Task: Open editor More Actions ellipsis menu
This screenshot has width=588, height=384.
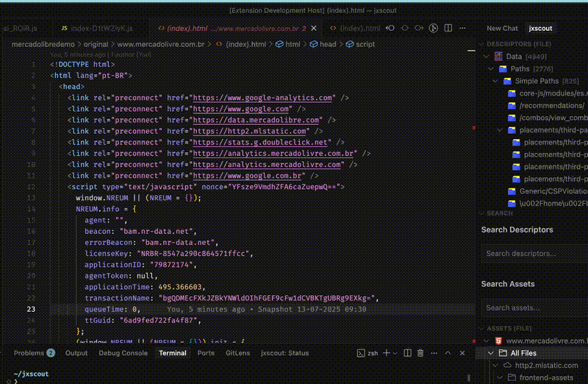Action: pyautogui.click(x=462, y=28)
